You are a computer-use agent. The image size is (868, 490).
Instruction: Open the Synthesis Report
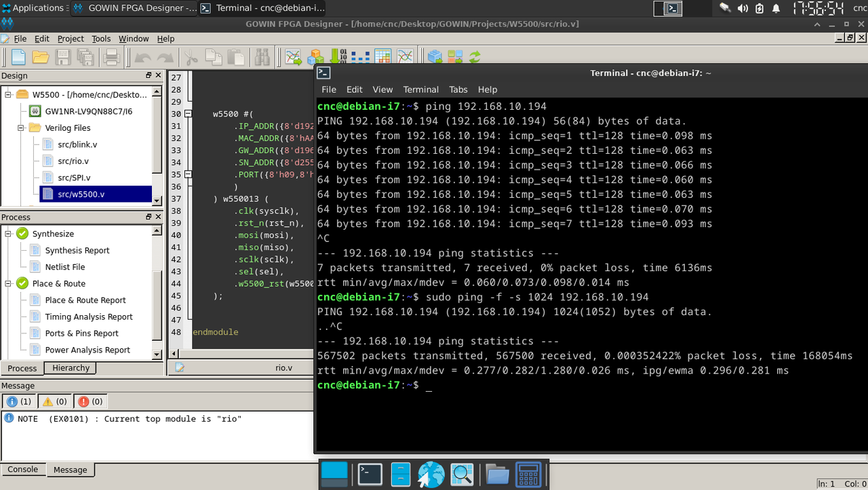77,250
